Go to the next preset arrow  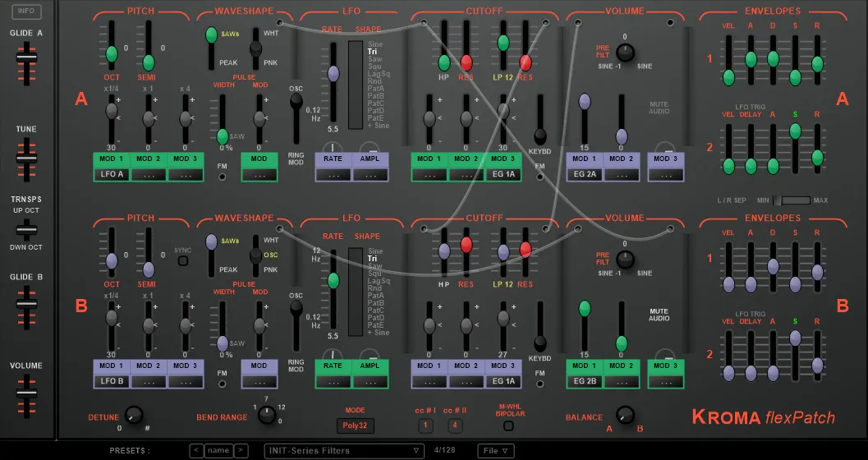click(241, 451)
